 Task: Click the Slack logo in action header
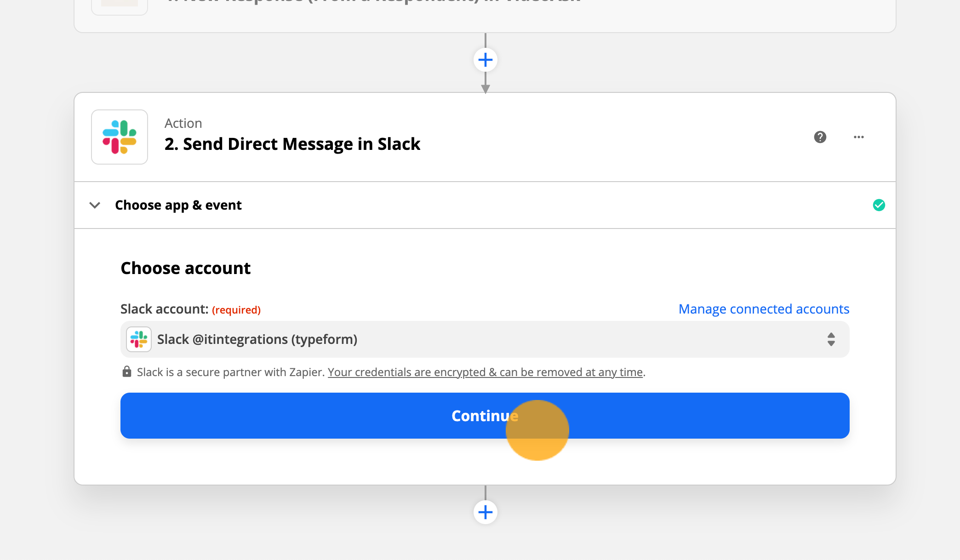click(120, 137)
